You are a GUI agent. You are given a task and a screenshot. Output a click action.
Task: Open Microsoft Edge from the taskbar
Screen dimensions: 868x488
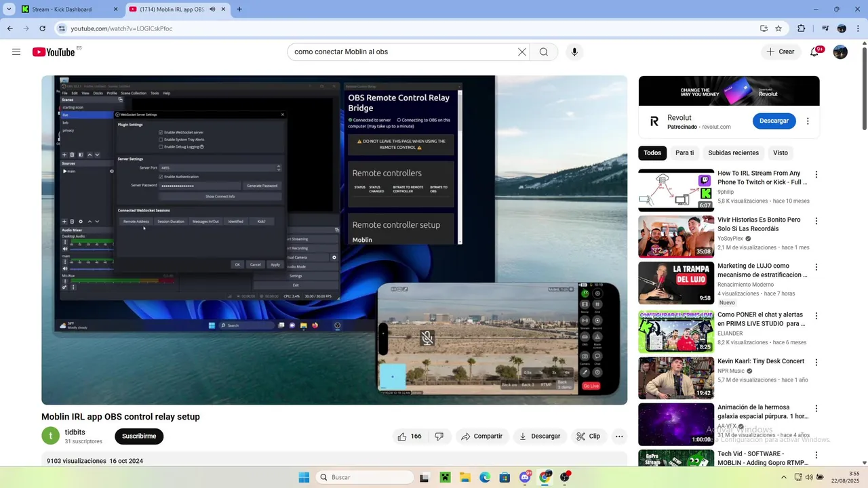[485, 477]
